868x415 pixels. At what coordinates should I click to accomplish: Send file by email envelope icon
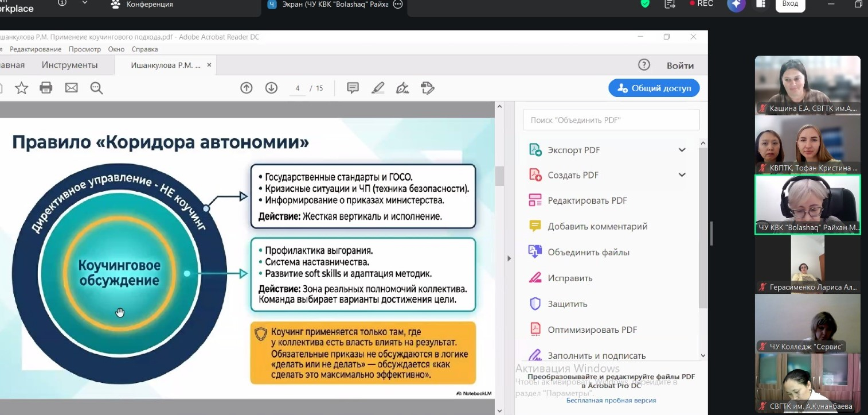[x=71, y=88]
